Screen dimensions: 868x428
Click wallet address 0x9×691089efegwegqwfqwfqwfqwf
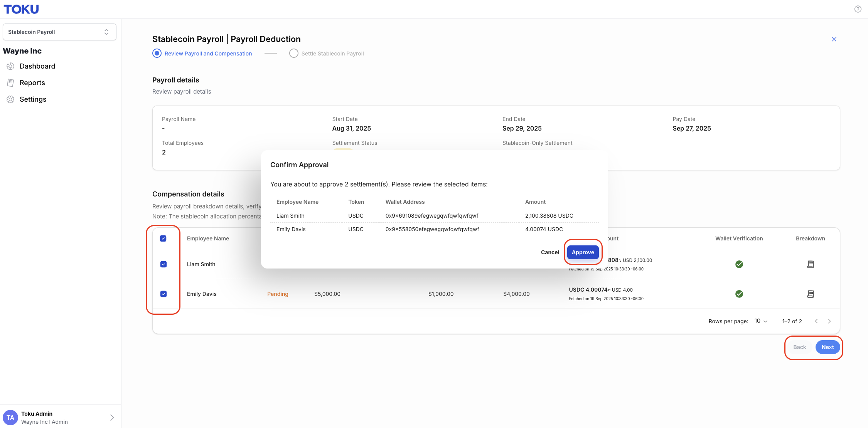432,216
